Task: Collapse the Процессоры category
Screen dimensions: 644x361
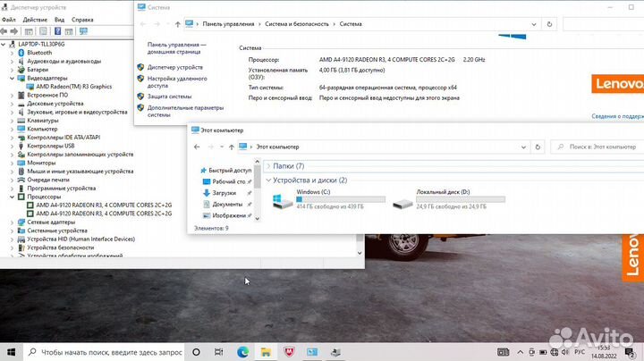Action: [12, 197]
